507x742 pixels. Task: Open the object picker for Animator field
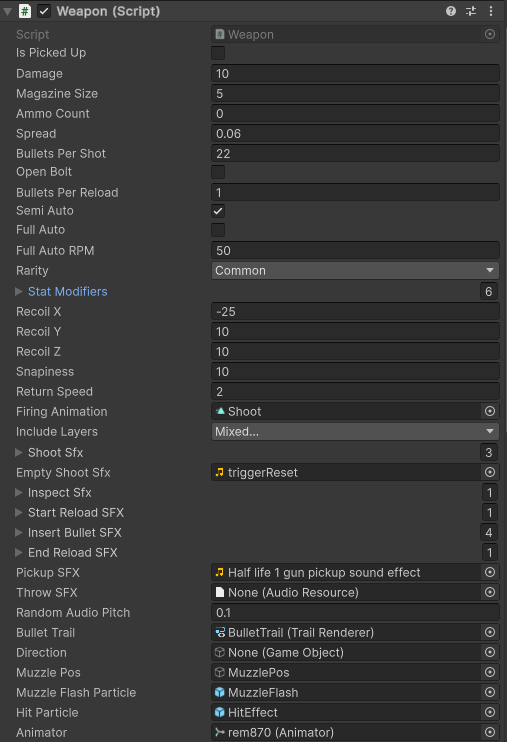click(x=490, y=732)
